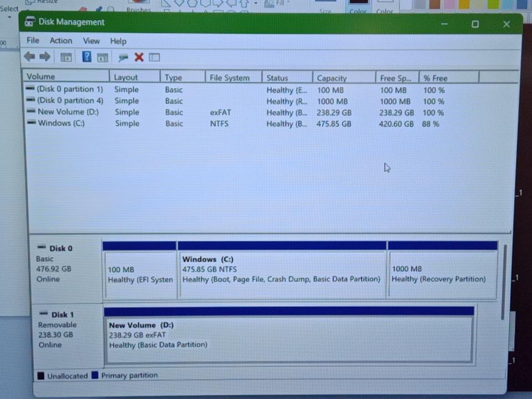Pick the brown color swatch in Paint
This screenshot has height=399, width=532.
[434, 4]
